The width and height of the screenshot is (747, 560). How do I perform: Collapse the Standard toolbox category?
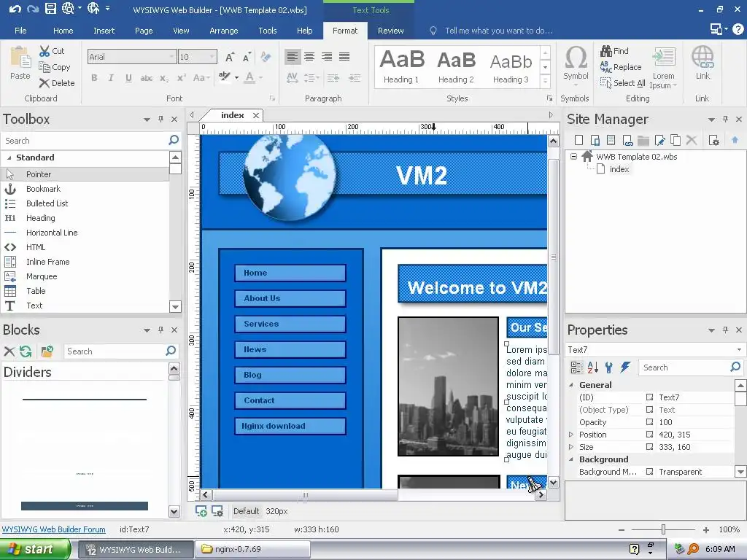point(9,157)
